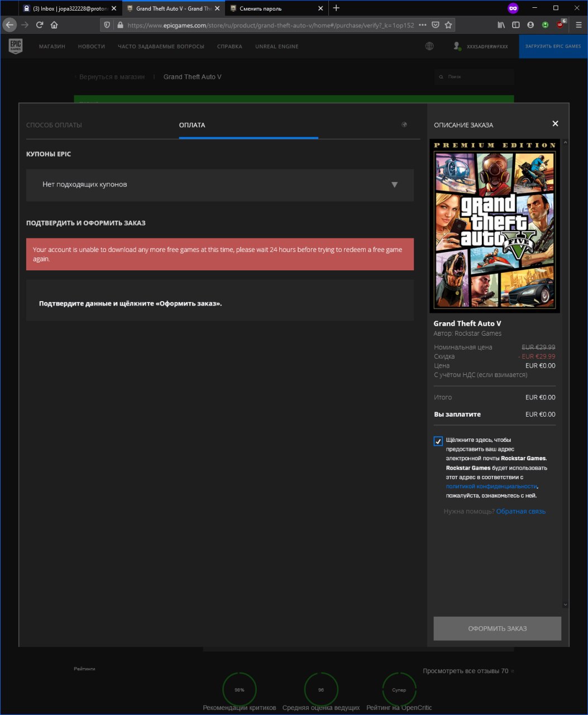Open the НОВОСТИ menu item
588x715 pixels.
pos(92,46)
